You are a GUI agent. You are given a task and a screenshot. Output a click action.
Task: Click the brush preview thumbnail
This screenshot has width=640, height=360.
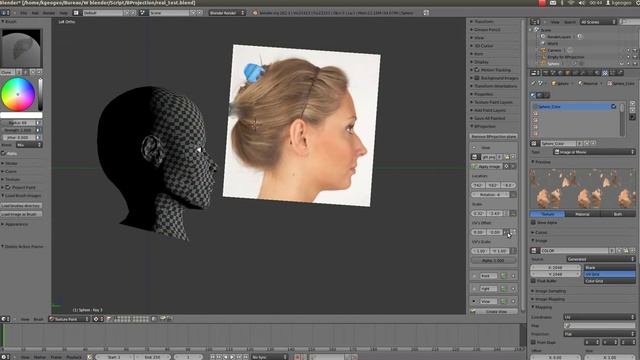[21, 48]
